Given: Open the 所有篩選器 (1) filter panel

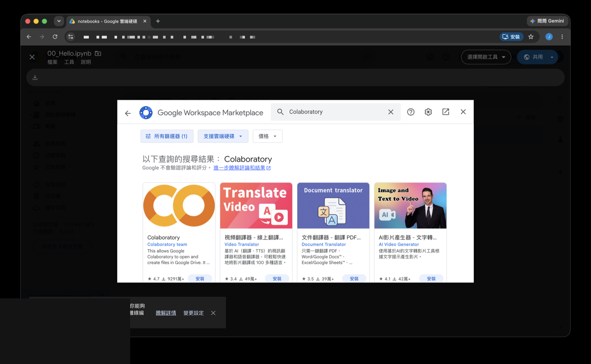Looking at the screenshot, I should (167, 136).
